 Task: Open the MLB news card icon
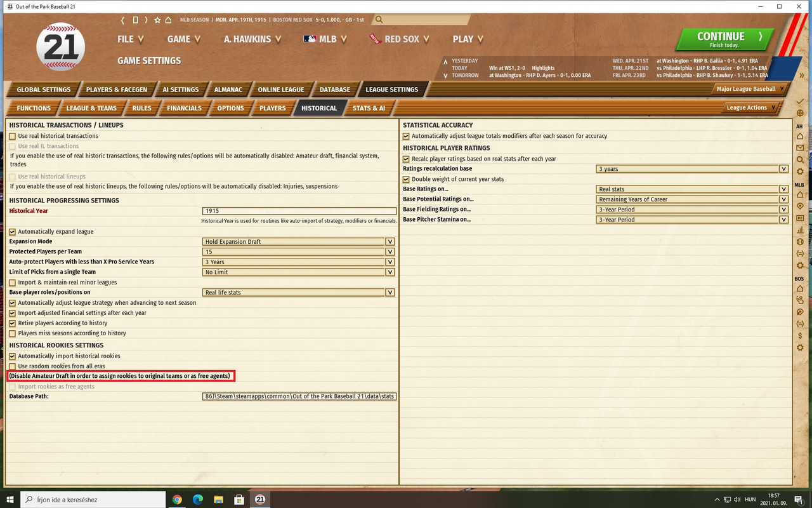point(800,218)
